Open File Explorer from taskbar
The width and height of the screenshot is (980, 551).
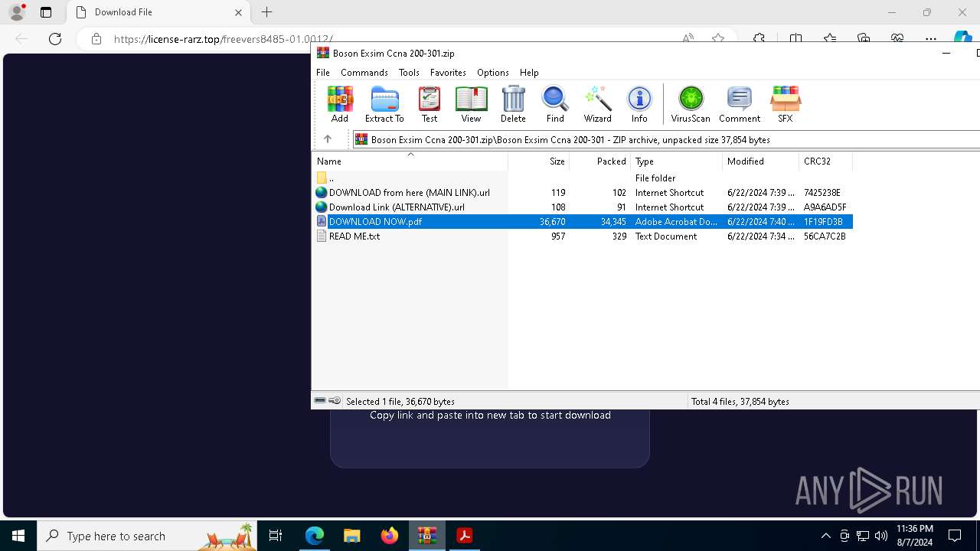(x=351, y=536)
